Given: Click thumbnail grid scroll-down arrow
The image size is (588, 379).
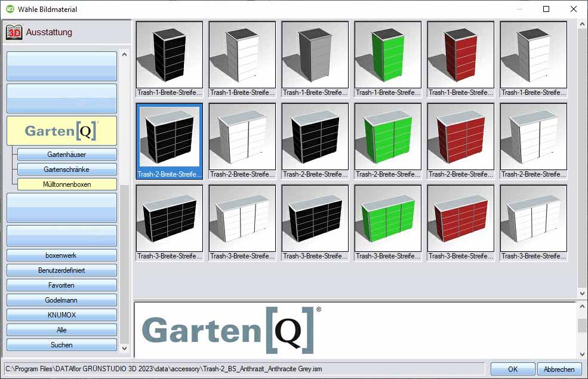Looking at the screenshot, I should click(582, 294).
